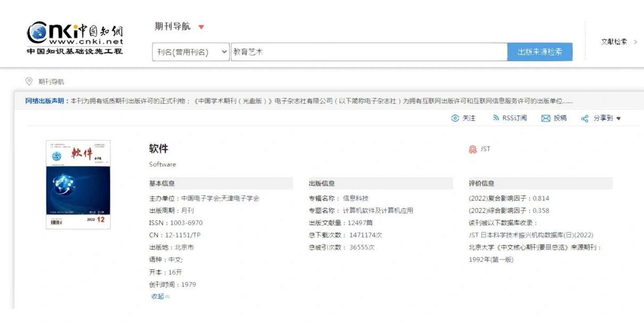Collapse details with 收起 link
Image resolution: width=644 pixels, height=322 pixels.
(x=160, y=296)
